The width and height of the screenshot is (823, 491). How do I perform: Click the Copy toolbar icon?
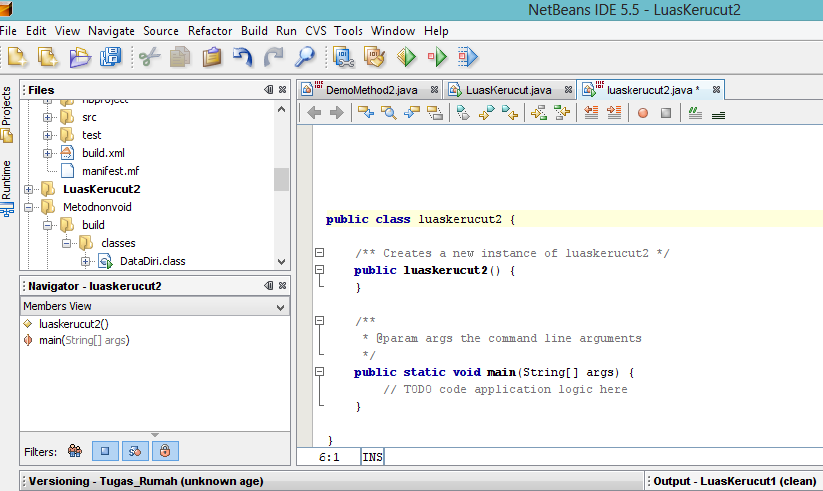(x=180, y=57)
